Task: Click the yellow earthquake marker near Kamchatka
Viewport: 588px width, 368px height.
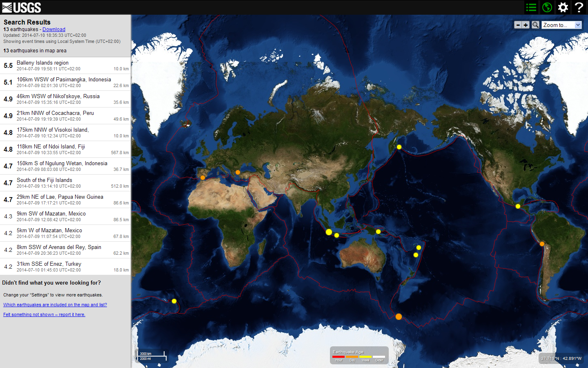Action: 399,147
